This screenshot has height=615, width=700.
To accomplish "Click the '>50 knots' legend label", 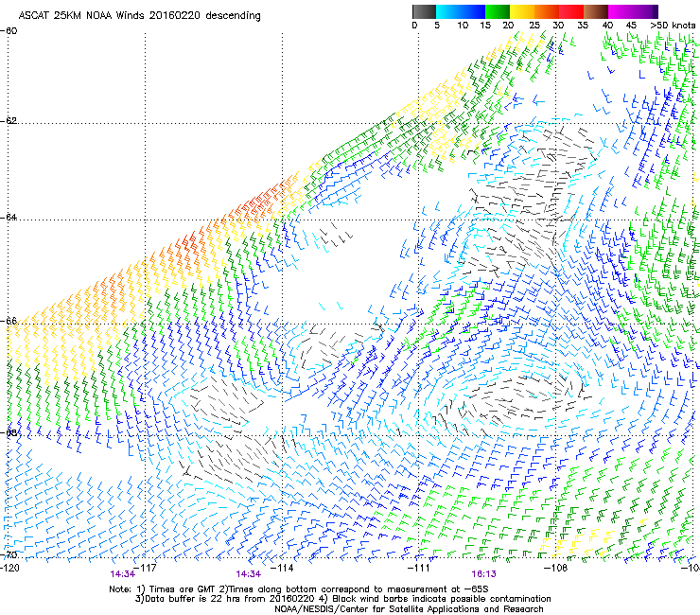I will [673, 26].
